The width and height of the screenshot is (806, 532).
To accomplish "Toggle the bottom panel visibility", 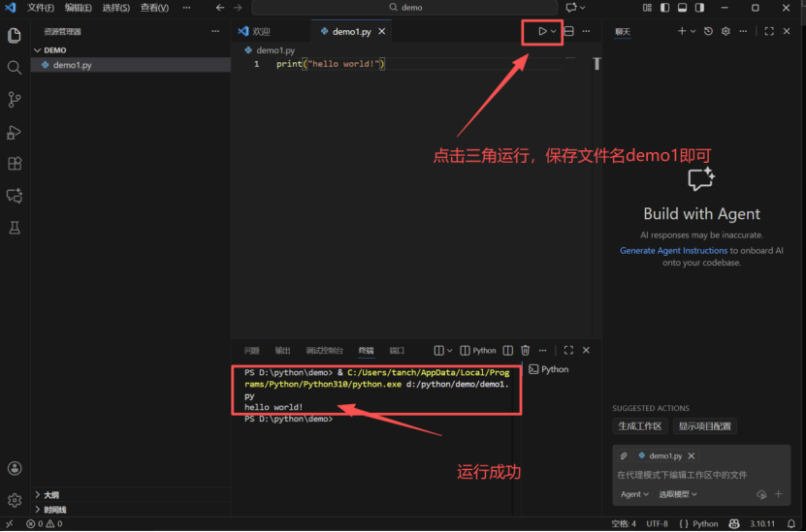I will (682, 8).
